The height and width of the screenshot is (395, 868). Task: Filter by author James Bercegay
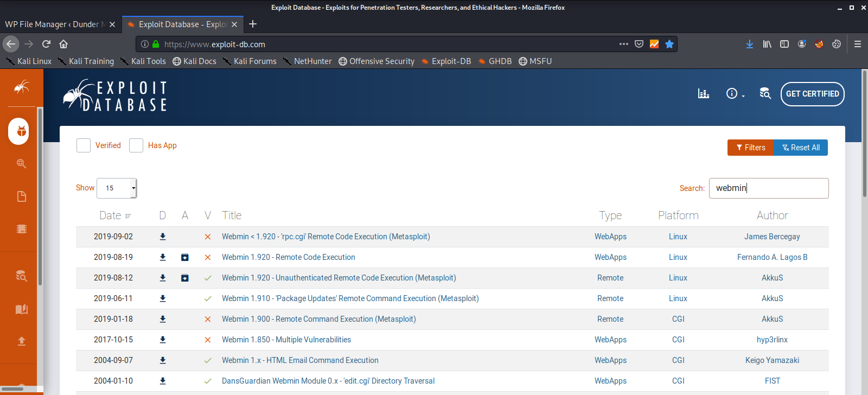click(x=772, y=237)
